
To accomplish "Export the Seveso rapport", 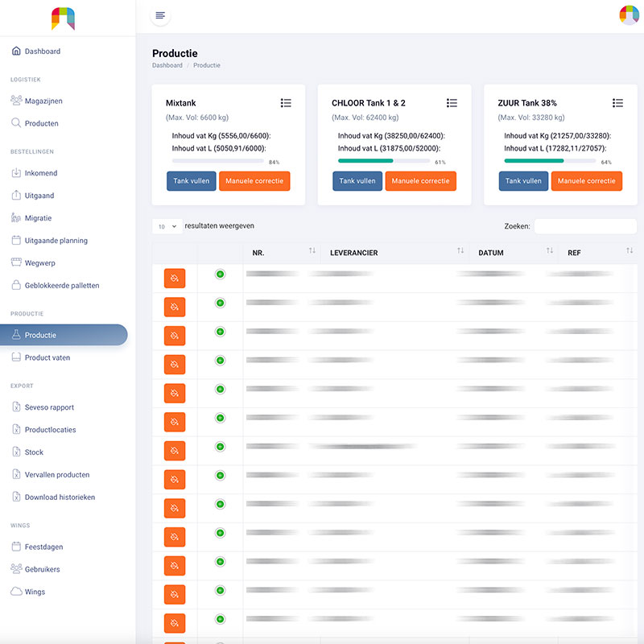I will tap(43, 407).
